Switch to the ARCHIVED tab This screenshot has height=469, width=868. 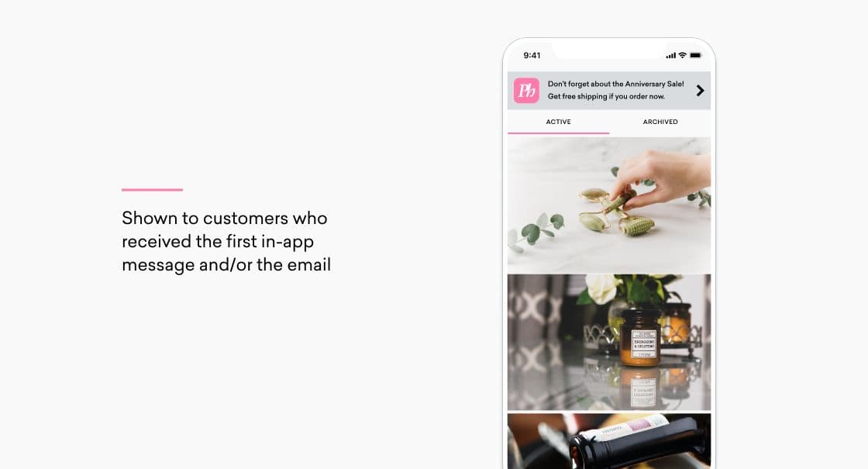pyautogui.click(x=660, y=122)
